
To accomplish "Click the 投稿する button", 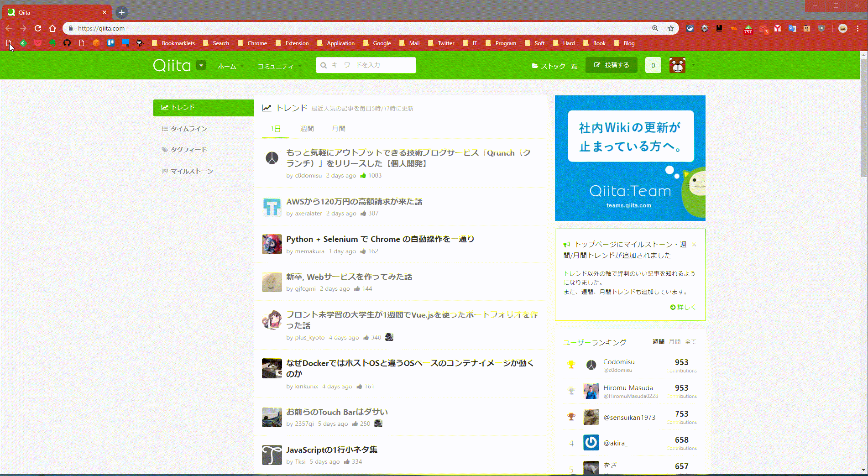I will (612, 65).
